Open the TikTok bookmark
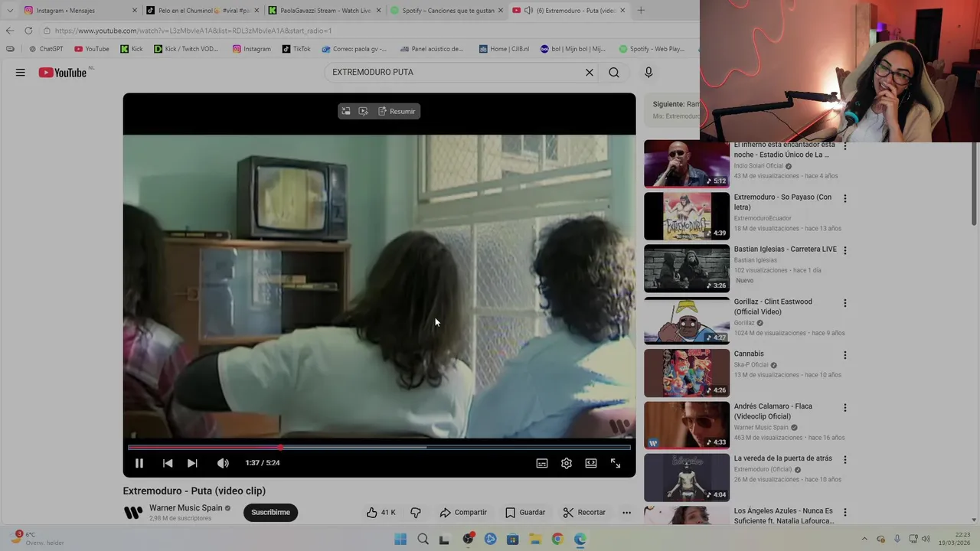Screen dimensions: 980x551 (296, 49)
